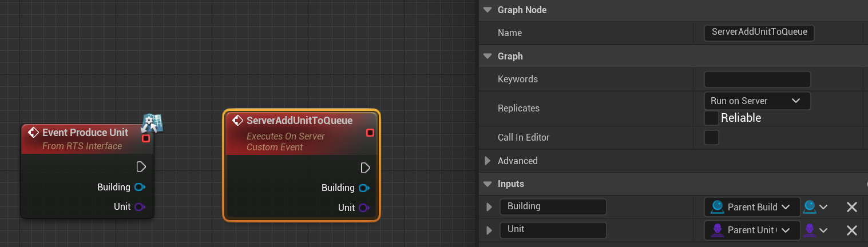The image size is (868, 247).
Task: Click the Keywords text field
Action: 756,79
